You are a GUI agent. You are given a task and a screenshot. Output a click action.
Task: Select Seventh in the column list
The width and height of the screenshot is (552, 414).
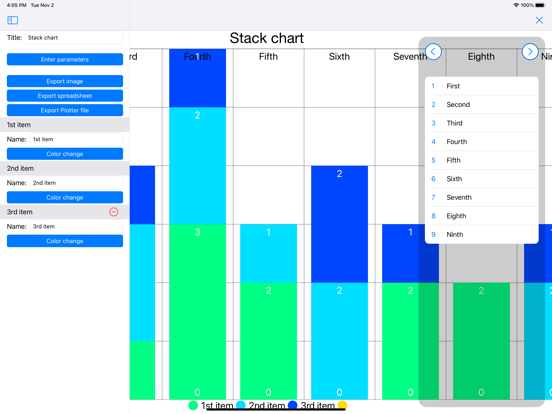[x=482, y=197]
